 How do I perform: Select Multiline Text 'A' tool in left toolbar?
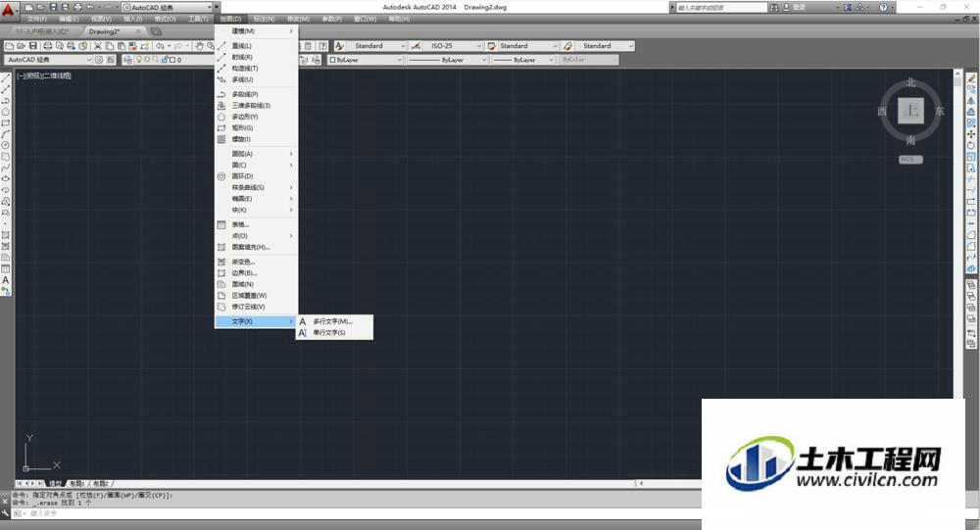tap(6, 280)
